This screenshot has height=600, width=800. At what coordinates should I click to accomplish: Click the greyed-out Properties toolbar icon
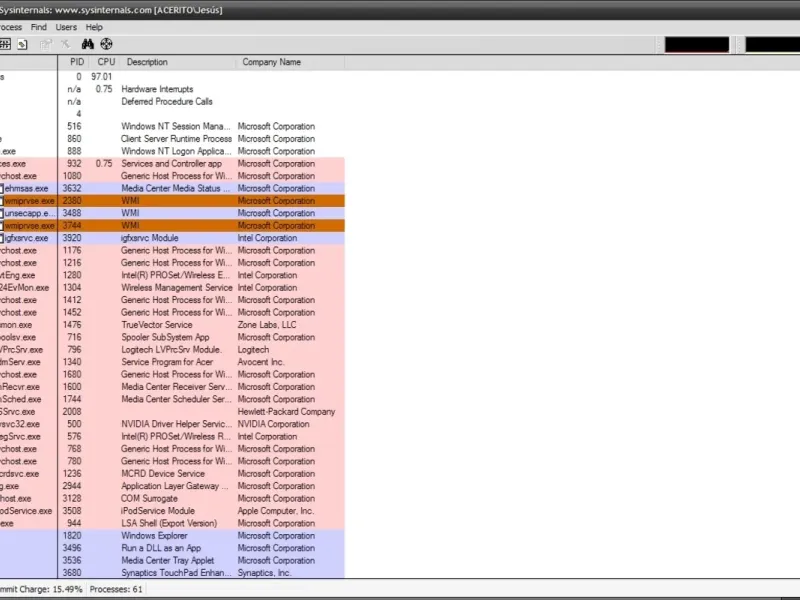pyautogui.click(x=46, y=44)
